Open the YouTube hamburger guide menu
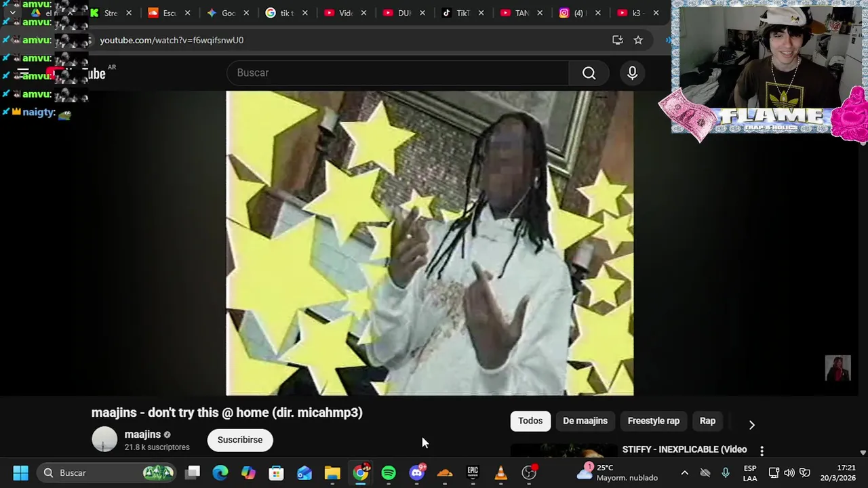 [23, 73]
